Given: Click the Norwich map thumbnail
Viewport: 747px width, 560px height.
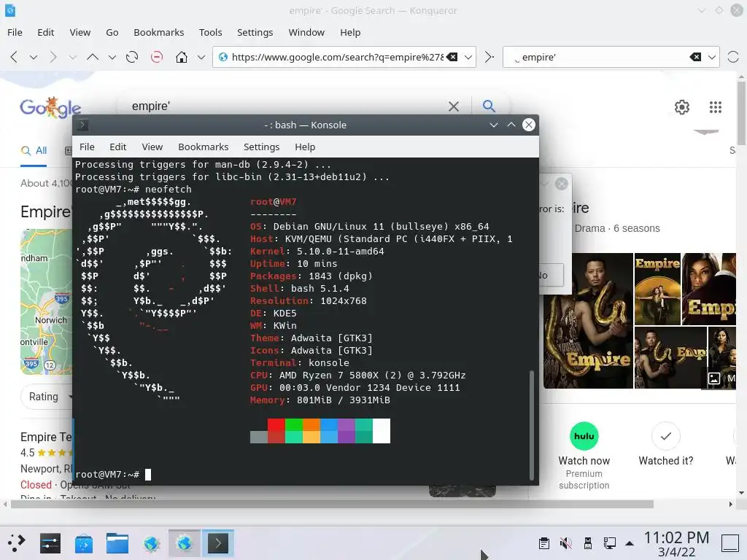Looking at the screenshot, I should coord(46,301).
